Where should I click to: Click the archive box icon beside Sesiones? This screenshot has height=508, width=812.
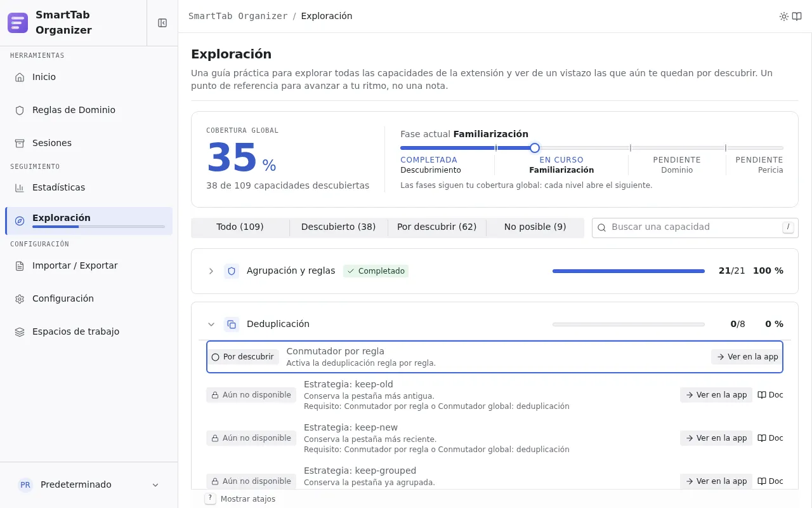click(20, 144)
